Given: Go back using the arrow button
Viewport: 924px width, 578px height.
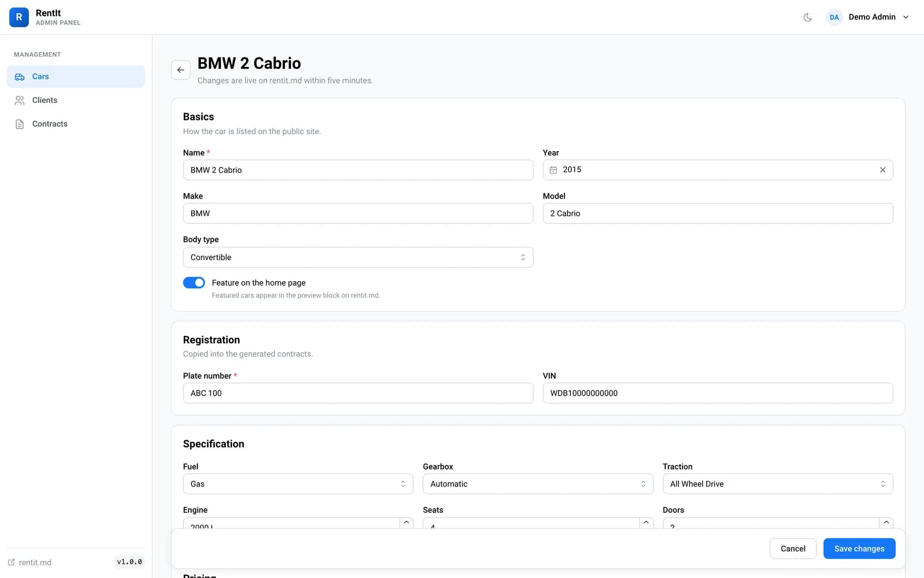Looking at the screenshot, I should coord(181,70).
